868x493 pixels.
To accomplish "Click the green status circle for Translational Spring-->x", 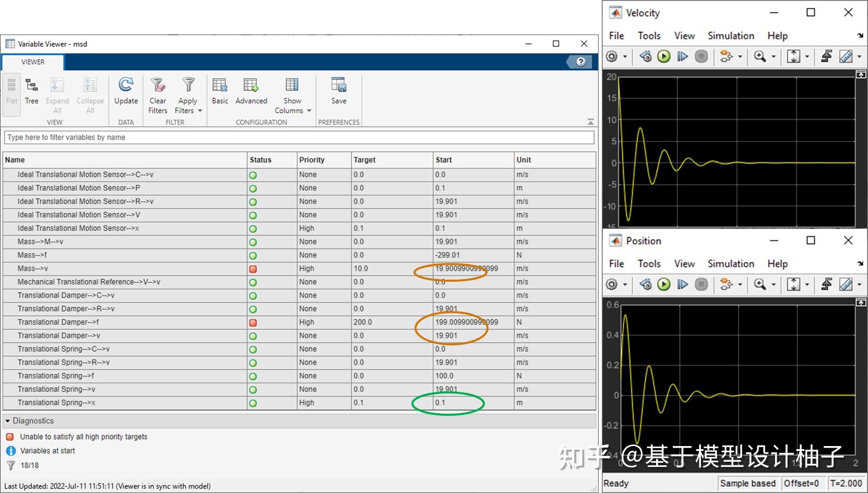I will 253,402.
